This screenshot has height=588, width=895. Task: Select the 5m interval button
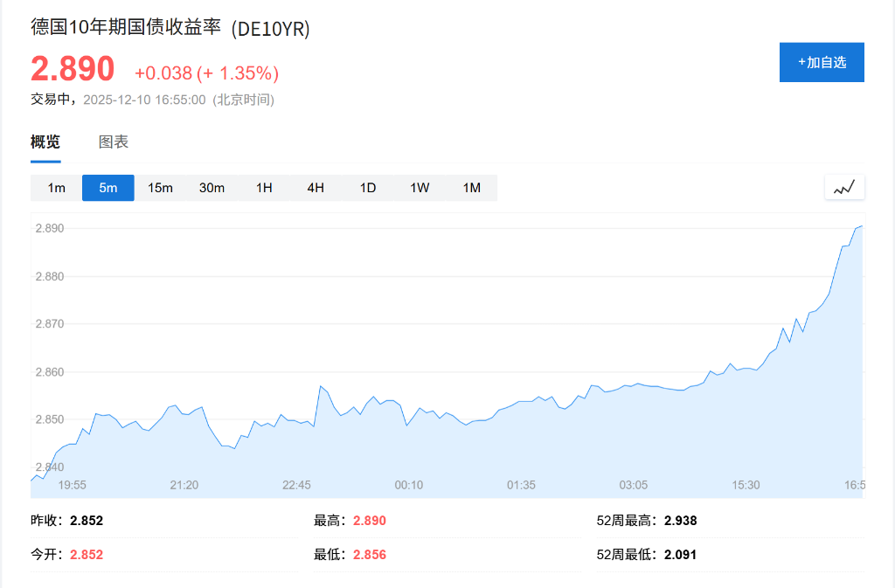[x=108, y=188]
